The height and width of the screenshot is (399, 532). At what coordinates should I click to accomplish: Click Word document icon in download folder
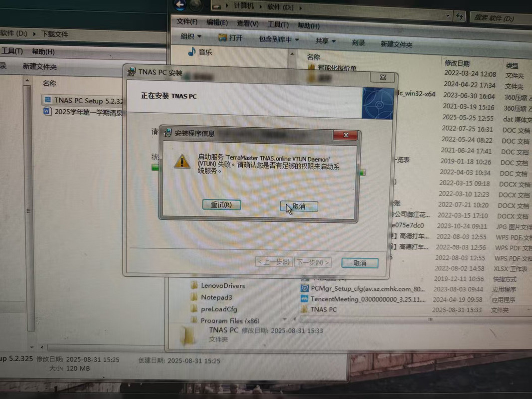(x=47, y=111)
